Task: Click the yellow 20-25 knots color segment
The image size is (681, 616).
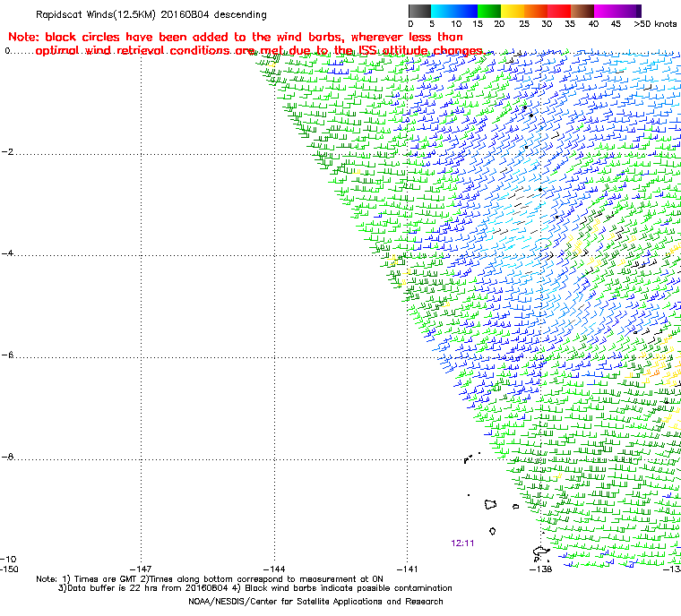Action: [x=513, y=11]
